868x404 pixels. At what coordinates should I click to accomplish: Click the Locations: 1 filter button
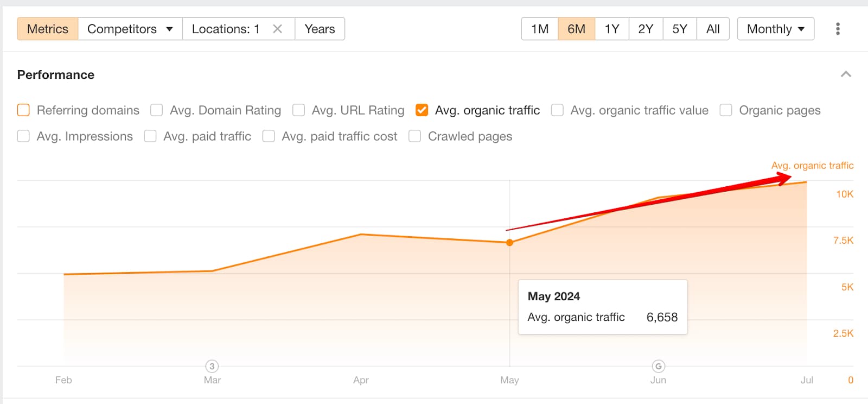pyautogui.click(x=226, y=29)
